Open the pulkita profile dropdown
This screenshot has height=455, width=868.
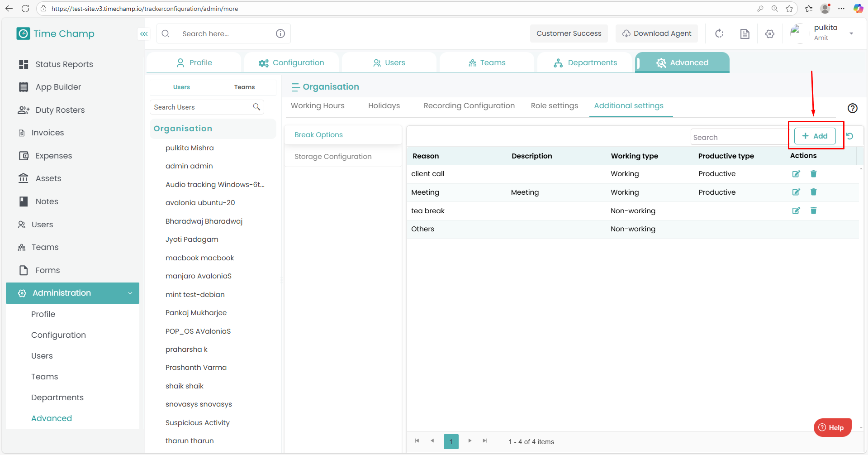(851, 34)
